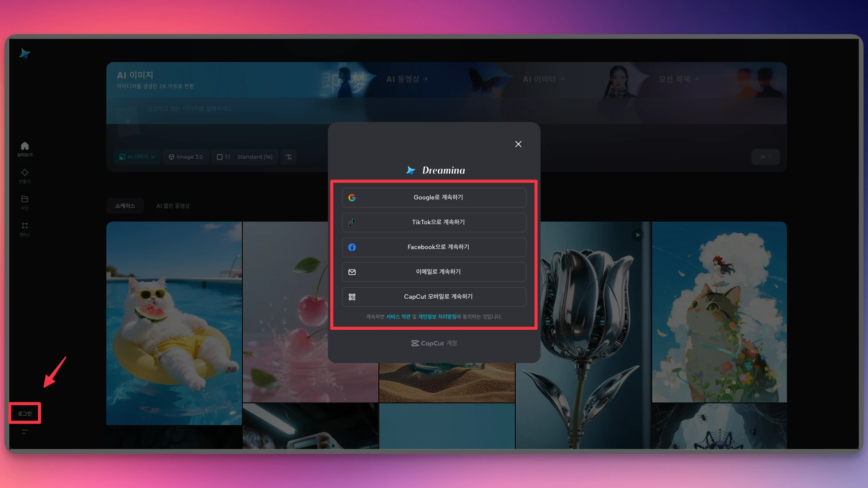The width and height of the screenshot is (868, 488).
Task: Add a reference image with plus box
Action: [128, 121]
